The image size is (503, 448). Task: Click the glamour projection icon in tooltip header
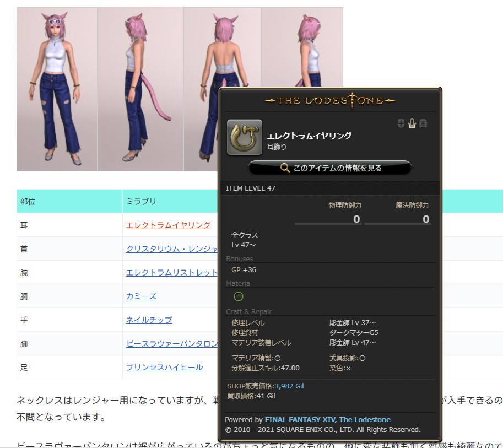coord(412,123)
